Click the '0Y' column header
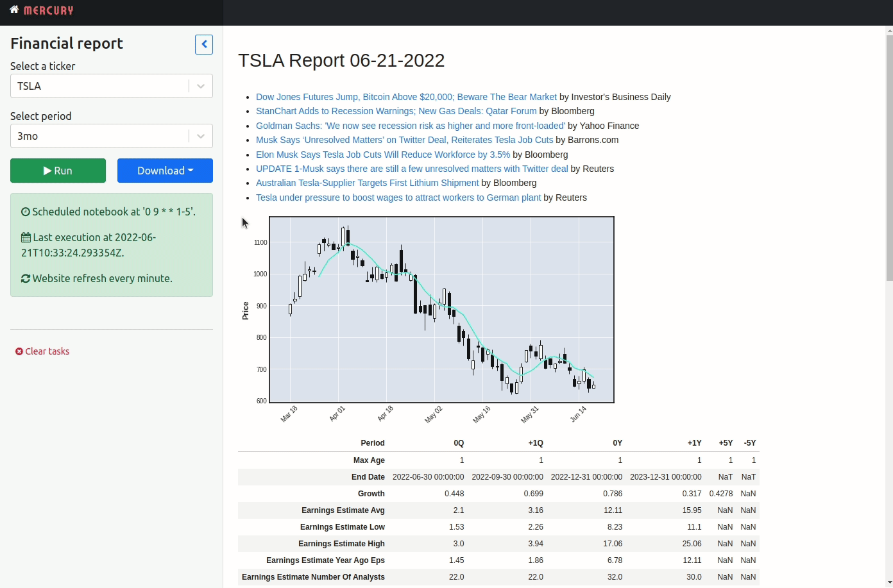 (618, 443)
